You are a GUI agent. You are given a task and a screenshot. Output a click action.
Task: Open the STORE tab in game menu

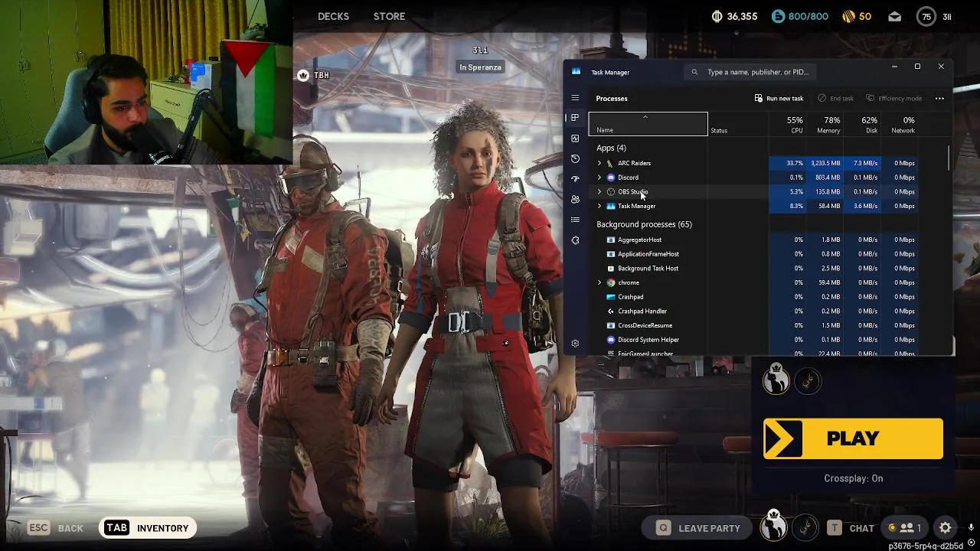pyautogui.click(x=389, y=16)
